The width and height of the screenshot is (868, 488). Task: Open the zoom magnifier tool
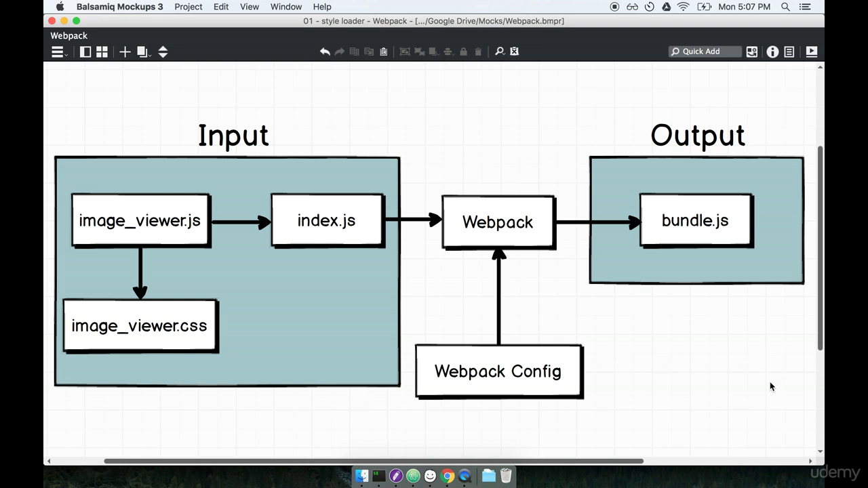499,52
